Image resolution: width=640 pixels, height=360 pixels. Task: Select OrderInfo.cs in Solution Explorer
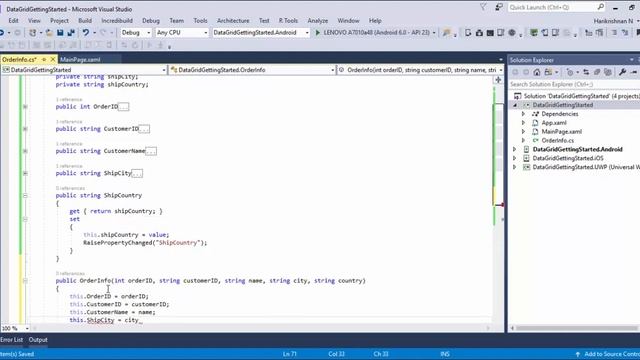558,140
